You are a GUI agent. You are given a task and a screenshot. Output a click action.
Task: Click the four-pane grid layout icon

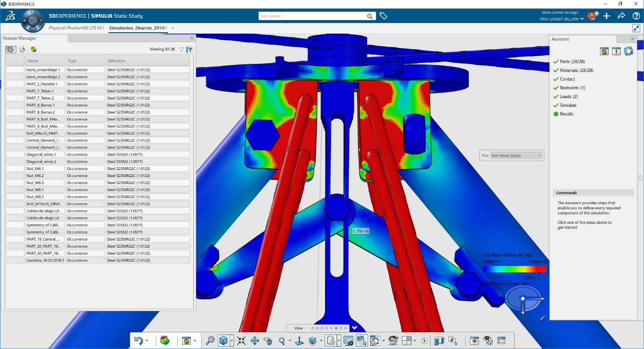point(406,341)
